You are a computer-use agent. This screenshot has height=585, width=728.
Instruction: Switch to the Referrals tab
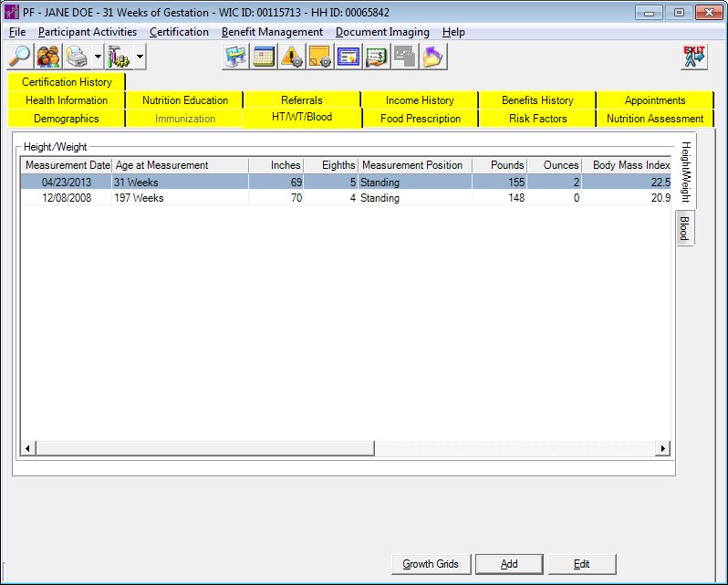point(302,100)
